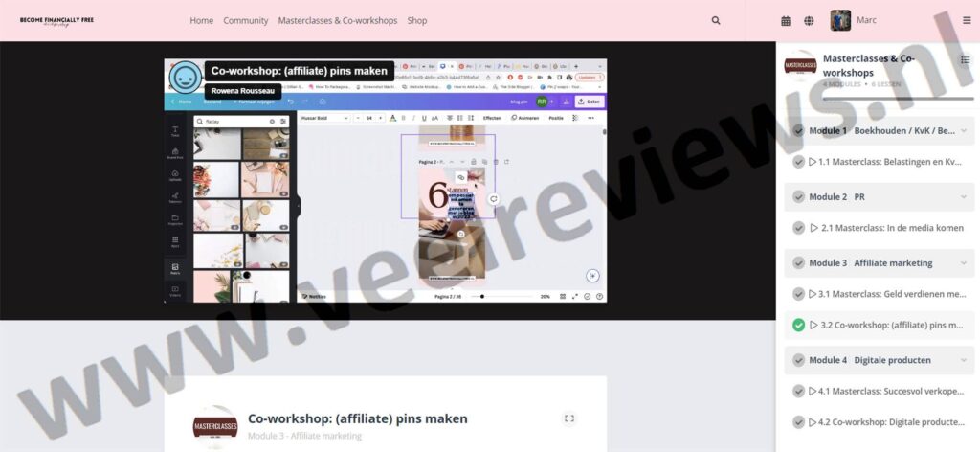Open the hamburger menu next to Marc
The width and height of the screenshot is (980, 452).
pos(967,21)
